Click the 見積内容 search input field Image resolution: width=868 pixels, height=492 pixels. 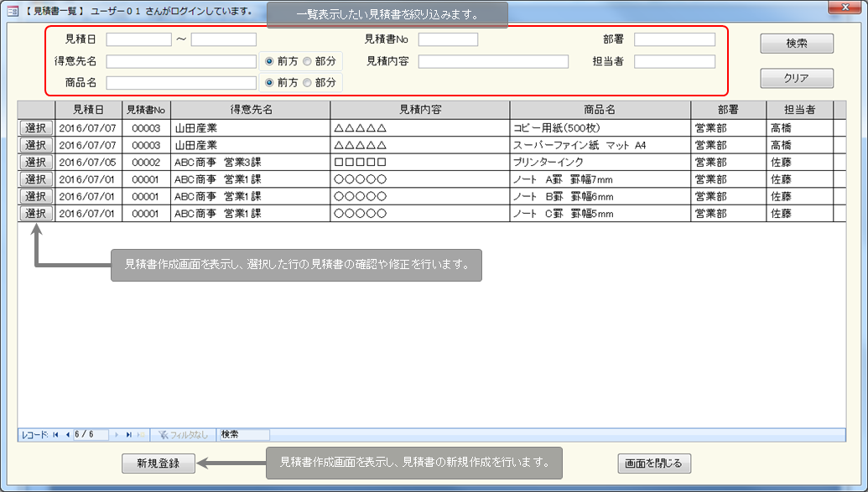click(493, 61)
